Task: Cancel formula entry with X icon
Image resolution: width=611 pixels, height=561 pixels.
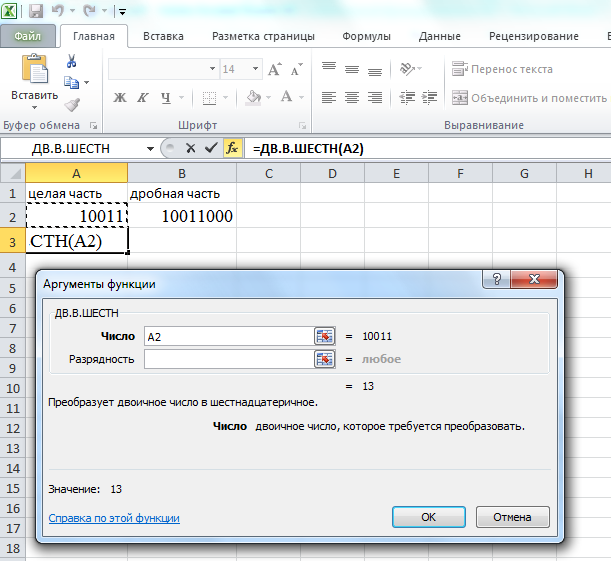Action: click(x=190, y=148)
